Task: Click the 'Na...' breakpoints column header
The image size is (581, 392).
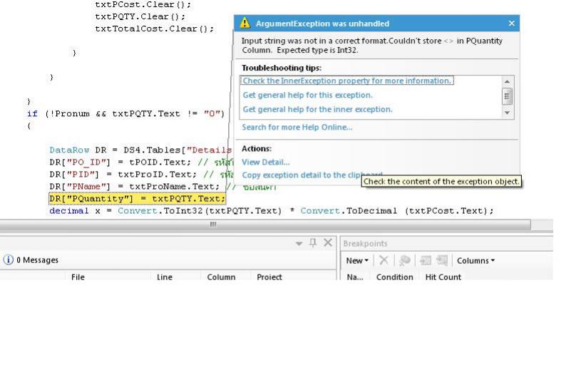Action: (x=355, y=277)
